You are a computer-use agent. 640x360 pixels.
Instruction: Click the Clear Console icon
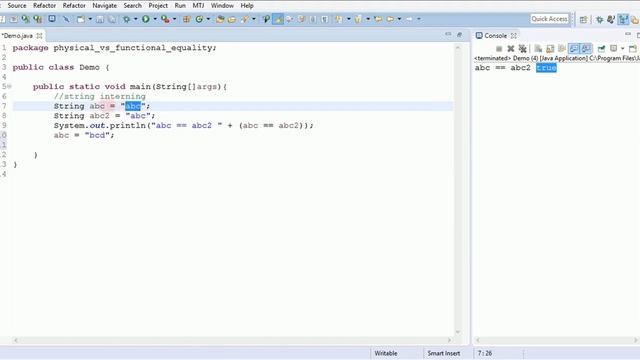538,49
